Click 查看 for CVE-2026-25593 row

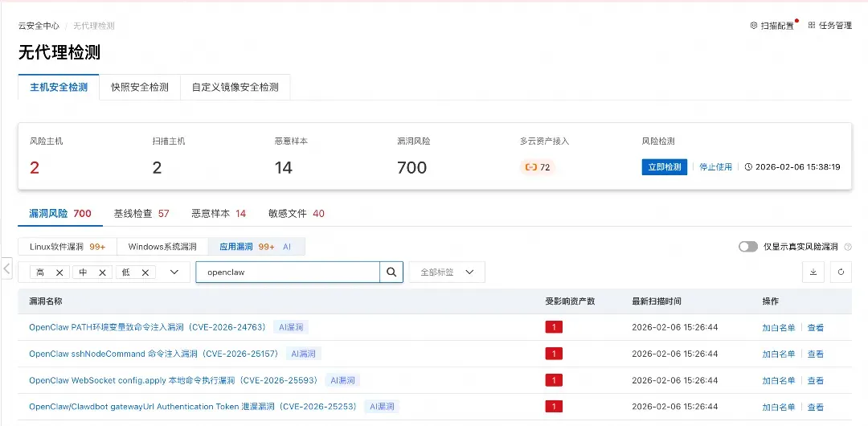coord(816,380)
